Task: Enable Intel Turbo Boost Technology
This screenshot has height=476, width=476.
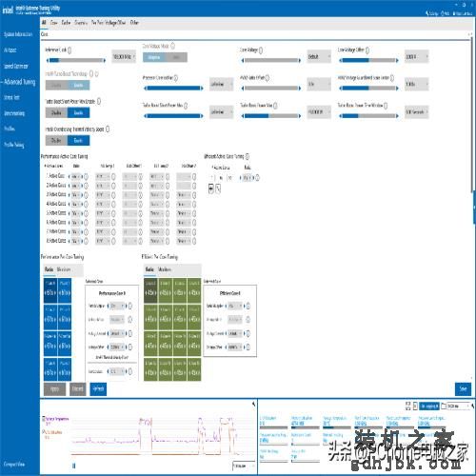Action: click(78, 85)
